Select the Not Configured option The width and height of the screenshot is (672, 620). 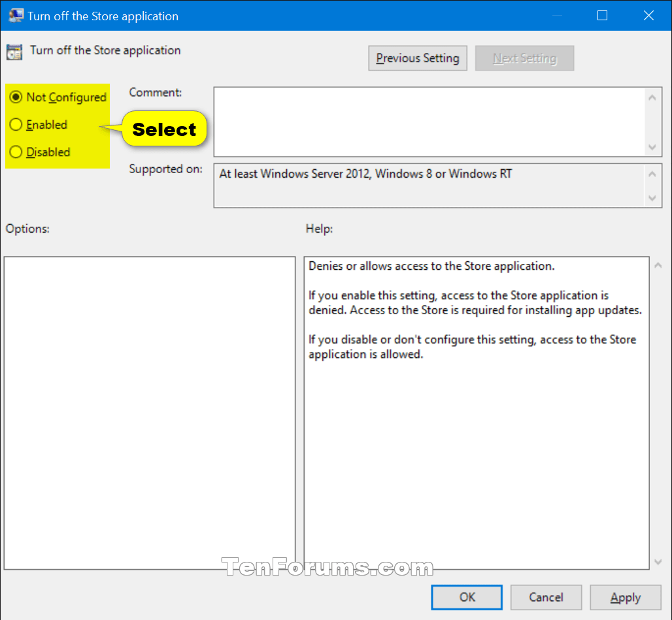(16, 97)
